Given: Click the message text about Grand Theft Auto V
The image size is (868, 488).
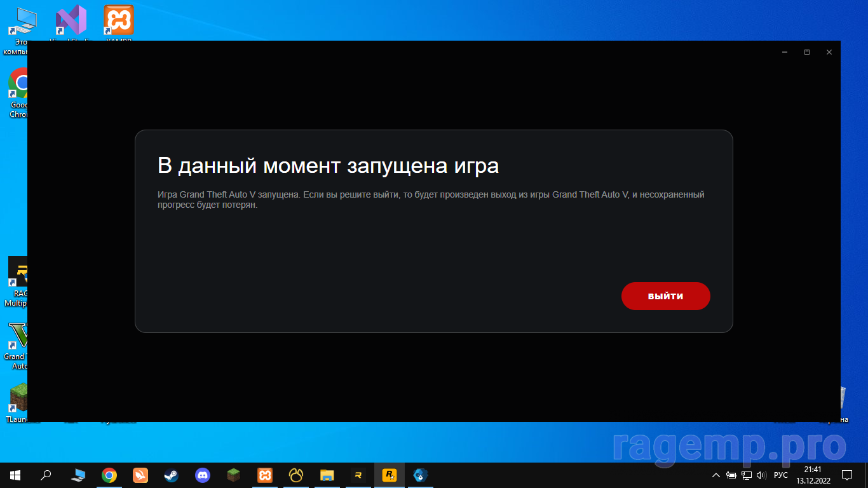Looking at the screenshot, I should (431, 200).
